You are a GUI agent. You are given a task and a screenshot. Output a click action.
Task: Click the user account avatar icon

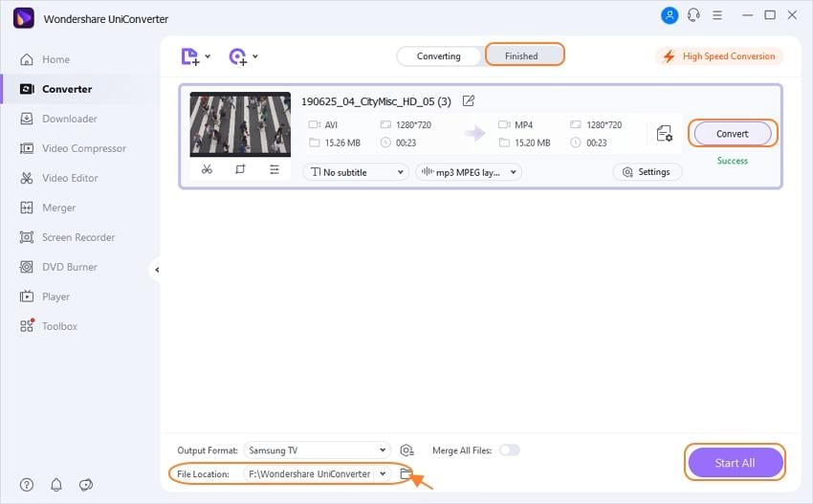670,15
